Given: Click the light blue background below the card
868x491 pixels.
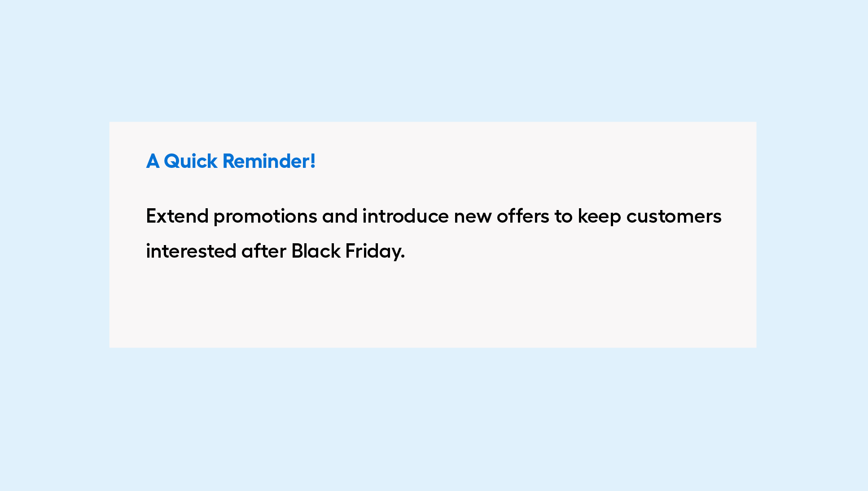Looking at the screenshot, I should [x=434, y=420].
